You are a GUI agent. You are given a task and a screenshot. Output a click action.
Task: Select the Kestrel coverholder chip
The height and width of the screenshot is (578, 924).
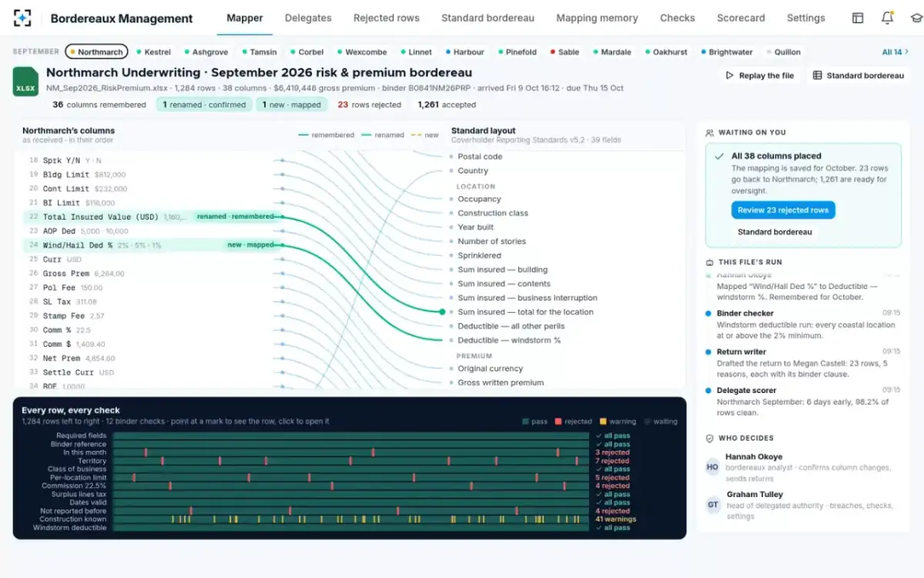click(153, 52)
